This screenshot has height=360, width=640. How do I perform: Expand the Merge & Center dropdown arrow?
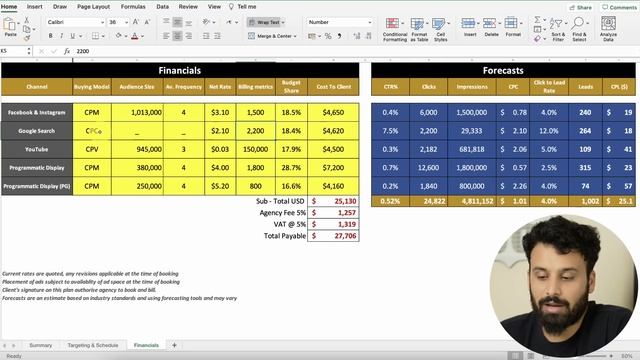coord(295,36)
